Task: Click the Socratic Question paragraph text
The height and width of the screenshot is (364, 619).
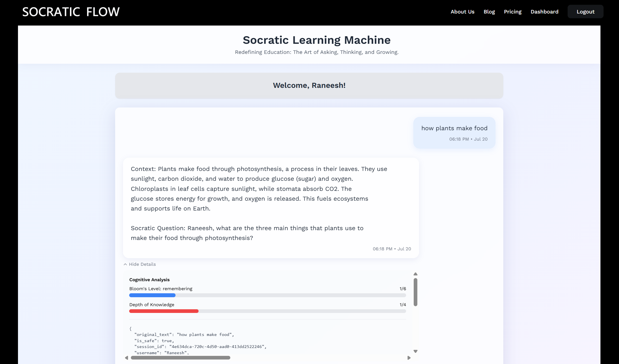Action: pos(247,233)
